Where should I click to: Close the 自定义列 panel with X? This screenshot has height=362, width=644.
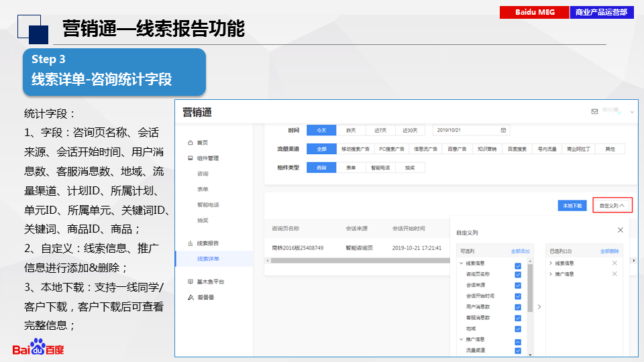(x=620, y=230)
